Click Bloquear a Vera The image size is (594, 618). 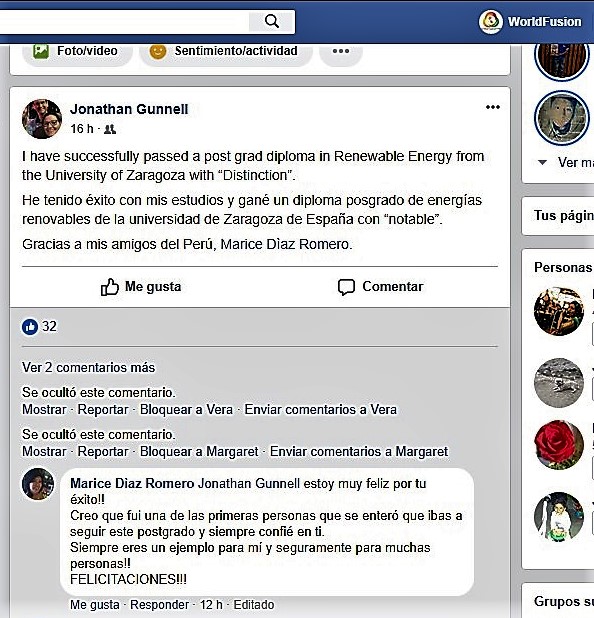(x=186, y=410)
